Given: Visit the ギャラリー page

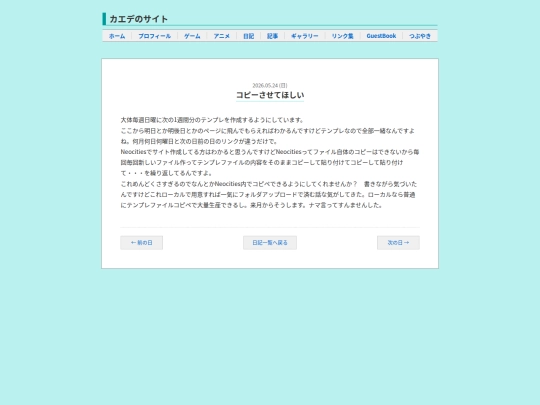Looking at the screenshot, I should [x=305, y=36].
